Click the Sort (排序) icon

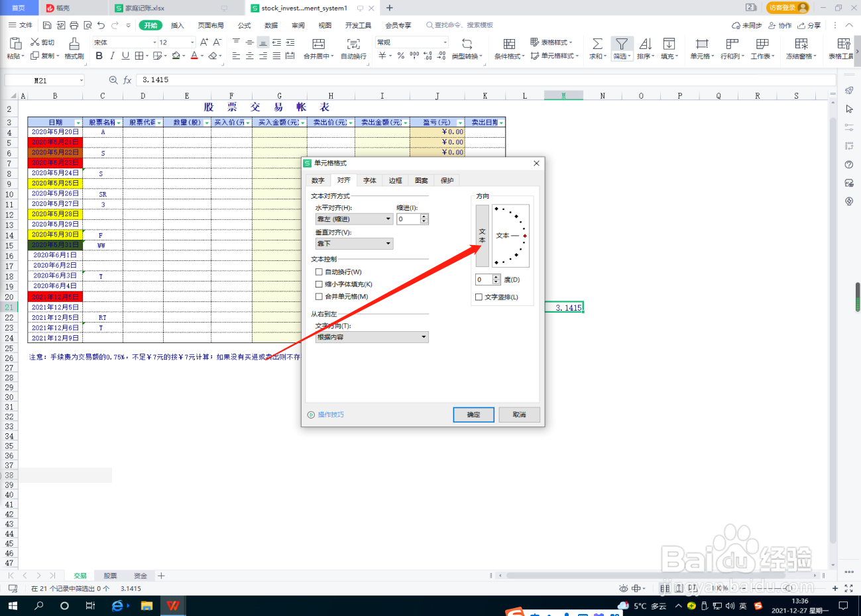645,44
